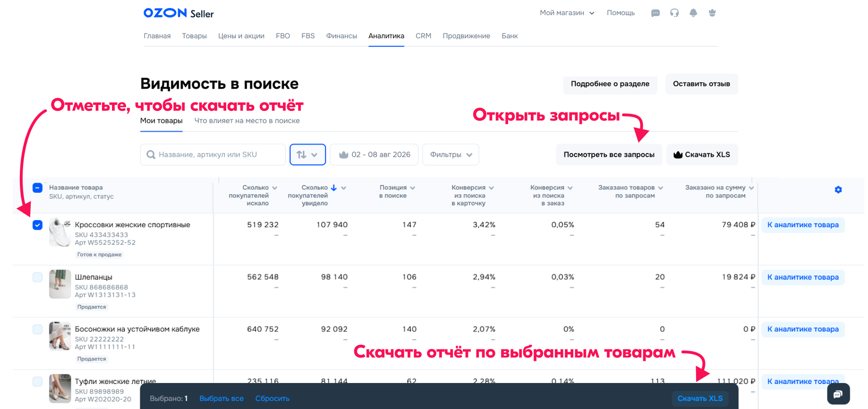The height and width of the screenshot is (409, 868).
Task: Select the Мои товары tab
Action: (162, 121)
